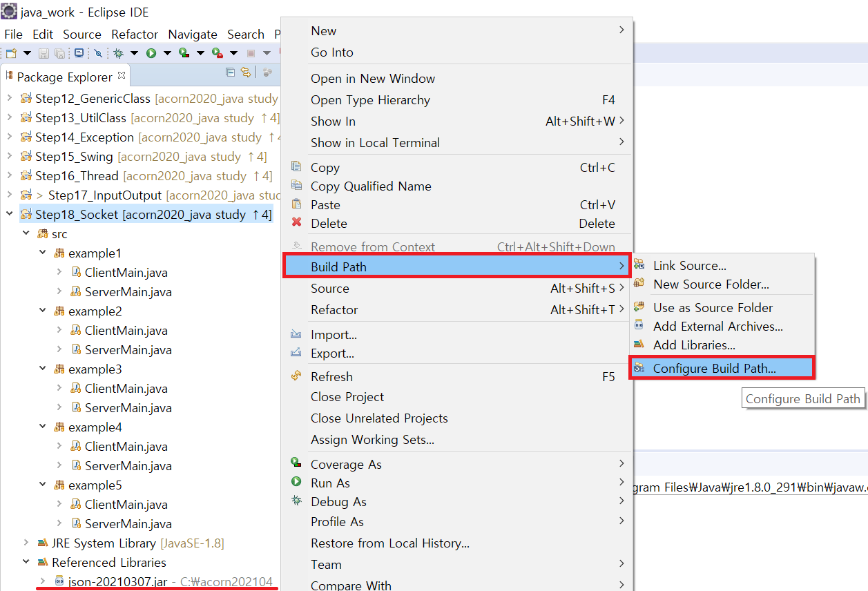
Task: Click the New Source Folder icon
Action: 639,284
